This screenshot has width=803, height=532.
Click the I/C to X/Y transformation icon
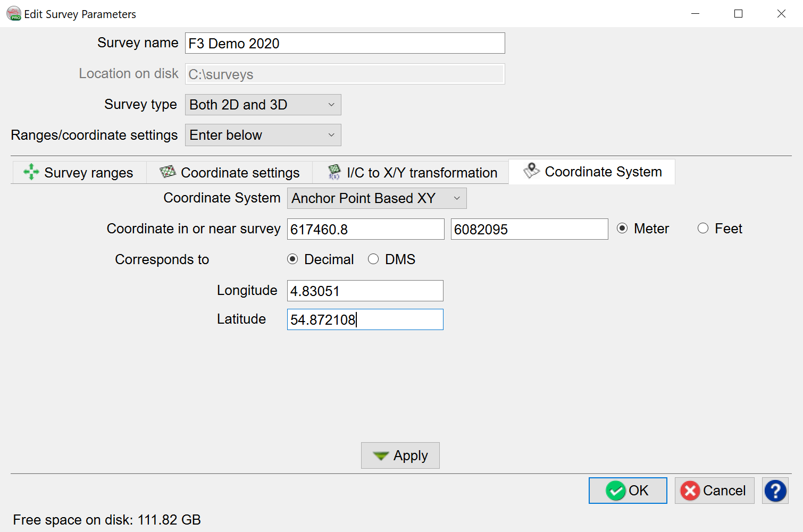(x=334, y=172)
